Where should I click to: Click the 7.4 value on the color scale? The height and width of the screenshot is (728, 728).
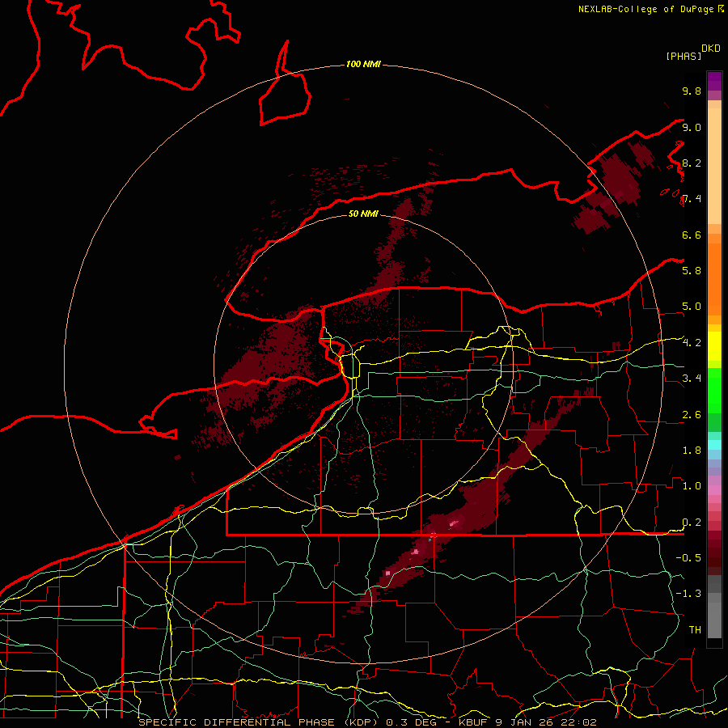point(692,199)
